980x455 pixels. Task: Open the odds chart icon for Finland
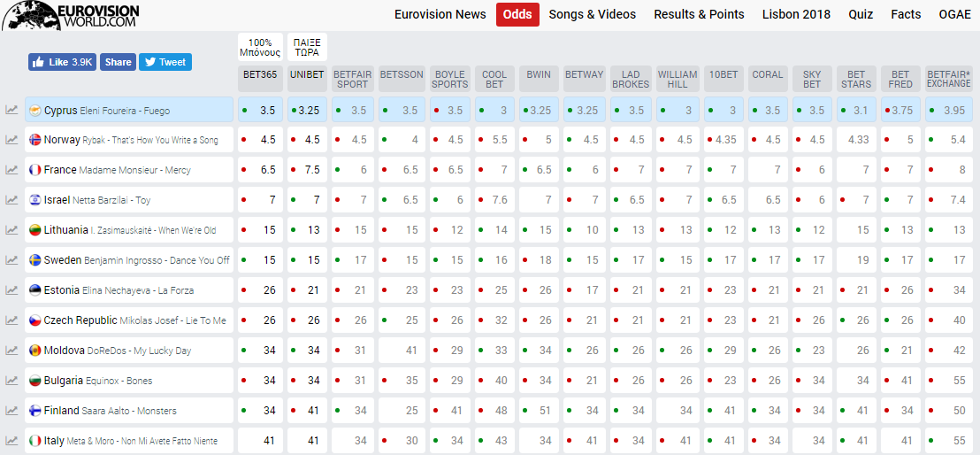tap(11, 410)
